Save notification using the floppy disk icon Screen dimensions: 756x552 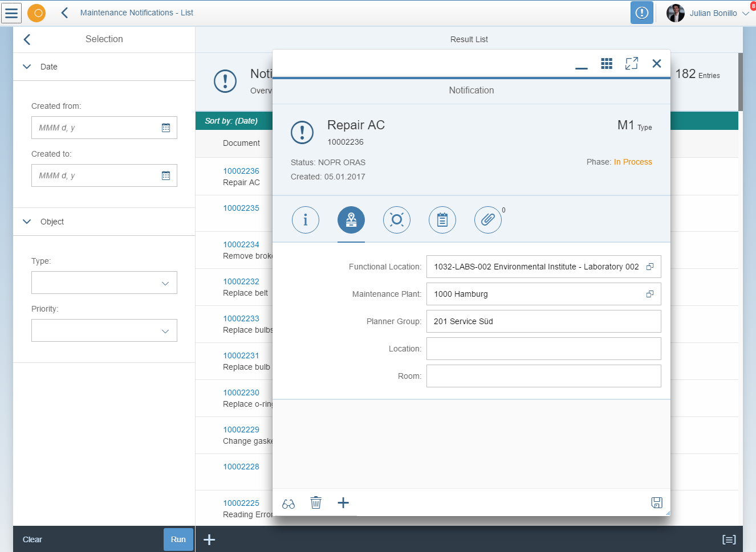(x=657, y=502)
